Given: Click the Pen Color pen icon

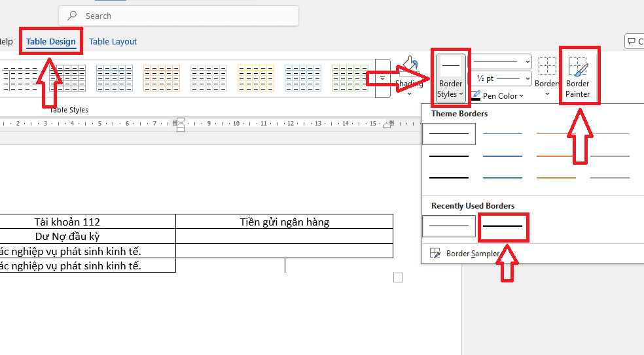Looking at the screenshot, I should (x=476, y=96).
